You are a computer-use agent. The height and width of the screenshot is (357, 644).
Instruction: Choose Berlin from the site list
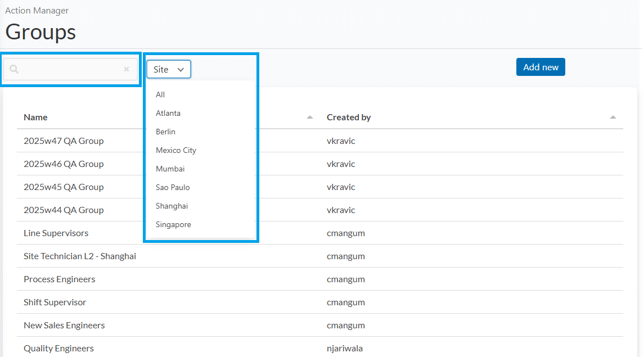pyautogui.click(x=165, y=132)
